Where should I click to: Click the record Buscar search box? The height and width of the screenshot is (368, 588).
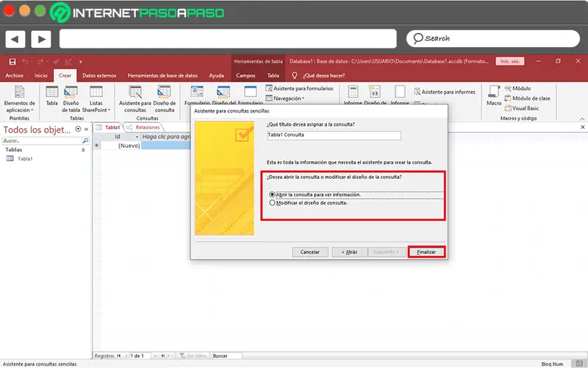pos(226,355)
